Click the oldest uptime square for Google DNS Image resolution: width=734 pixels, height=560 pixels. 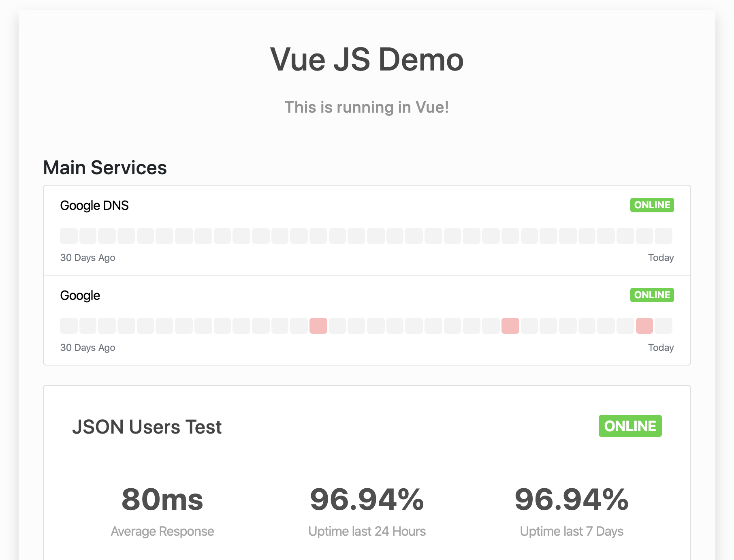(68, 235)
